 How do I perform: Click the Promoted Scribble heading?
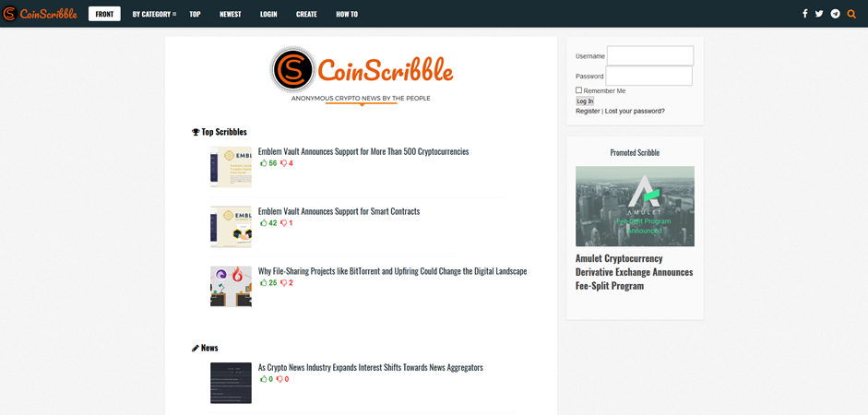click(635, 153)
